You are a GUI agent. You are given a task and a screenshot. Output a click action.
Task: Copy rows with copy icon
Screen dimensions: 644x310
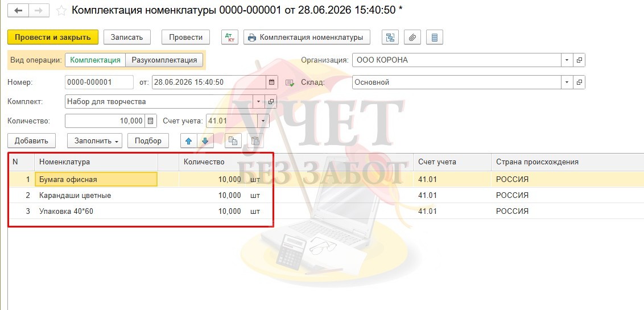[x=233, y=141]
